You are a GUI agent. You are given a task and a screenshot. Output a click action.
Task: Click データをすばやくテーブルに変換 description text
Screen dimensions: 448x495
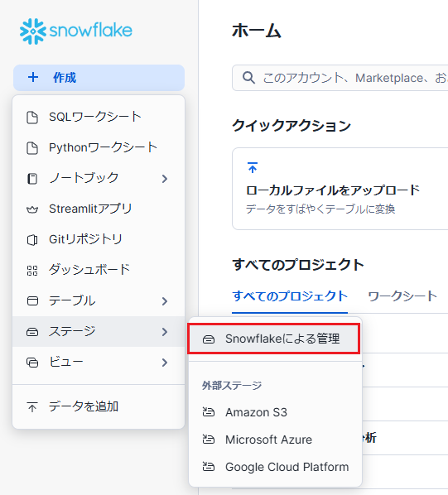320,209
